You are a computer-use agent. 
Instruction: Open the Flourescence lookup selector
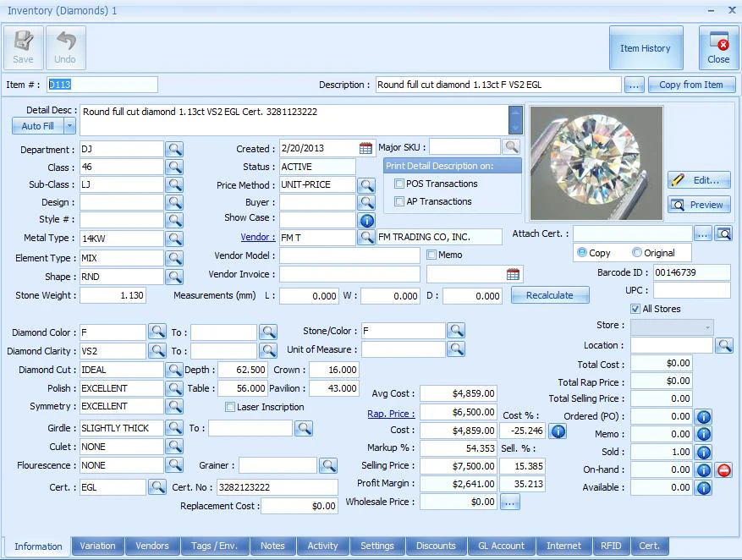click(x=174, y=464)
